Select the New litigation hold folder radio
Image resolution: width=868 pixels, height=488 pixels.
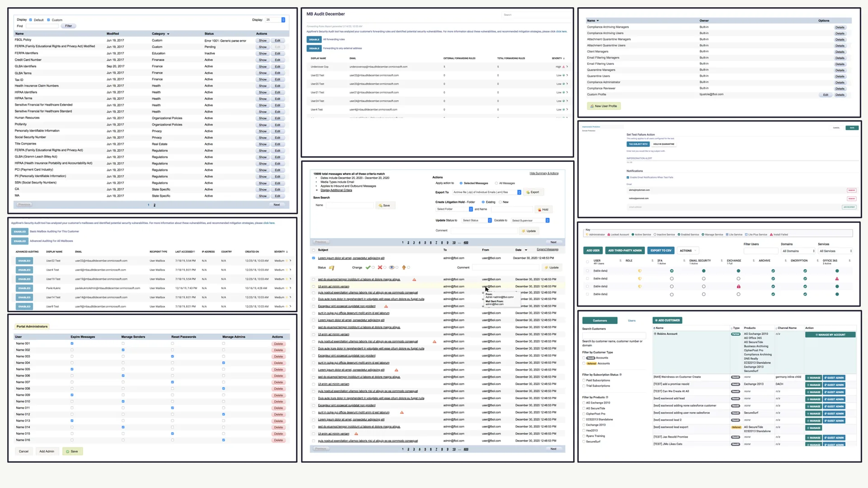(500, 202)
